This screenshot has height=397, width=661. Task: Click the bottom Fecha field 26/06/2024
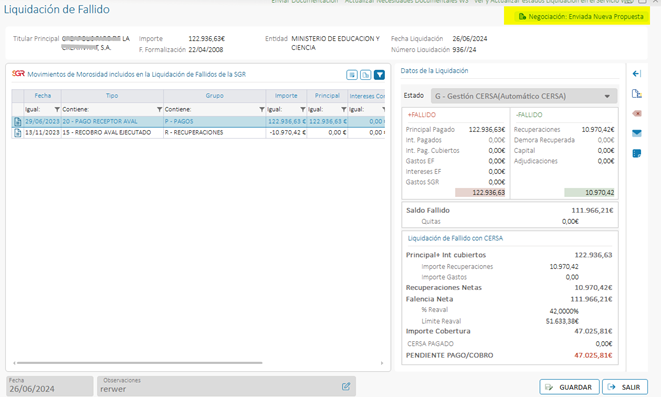click(x=49, y=386)
